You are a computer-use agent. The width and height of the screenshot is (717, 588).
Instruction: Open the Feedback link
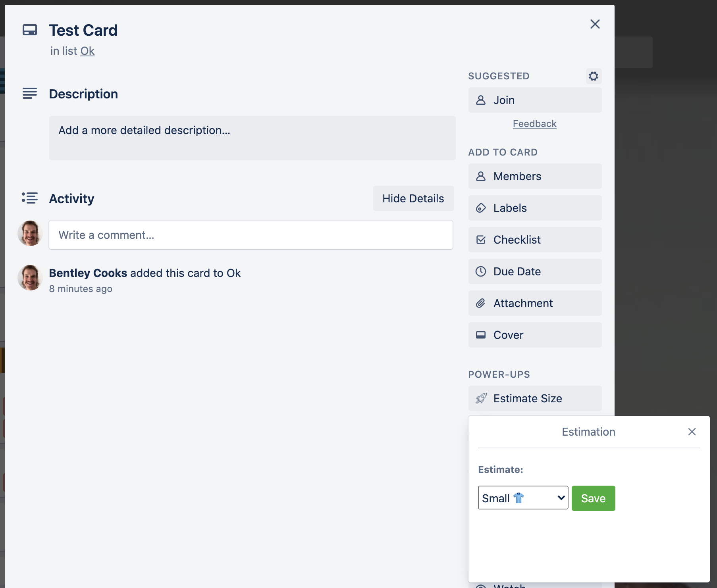pos(535,124)
